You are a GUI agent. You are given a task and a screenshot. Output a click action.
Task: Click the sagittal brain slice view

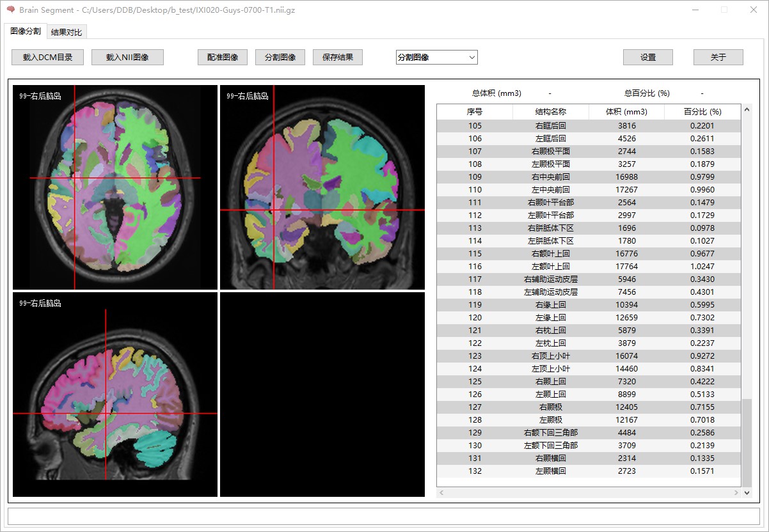pyautogui.click(x=115, y=395)
